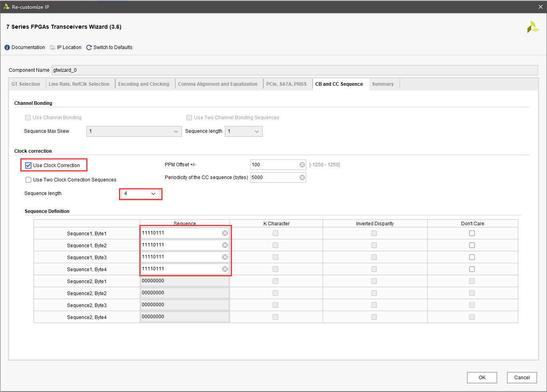Clear Sequence1 Byte2 value
547x392 pixels.
pyautogui.click(x=225, y=245)
